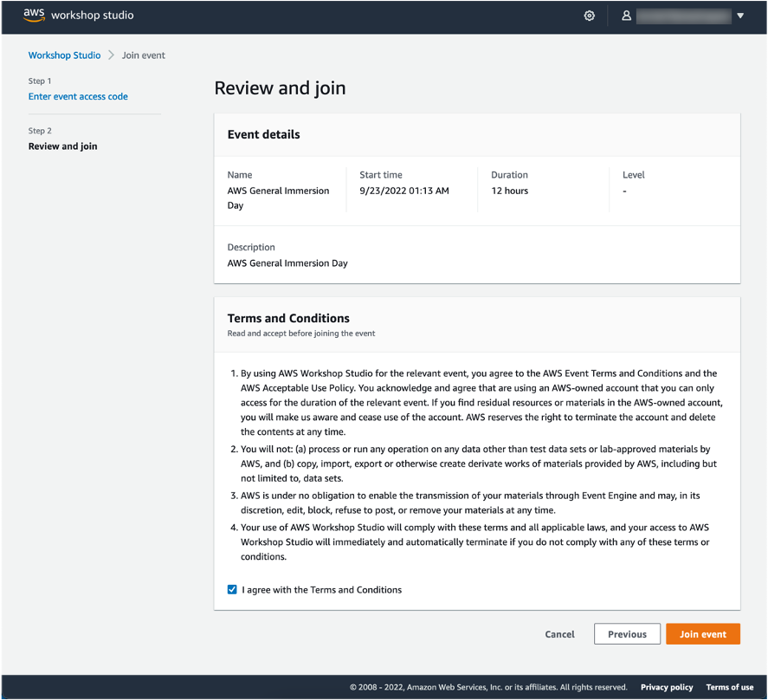Click the Description value text

[287, 263]
